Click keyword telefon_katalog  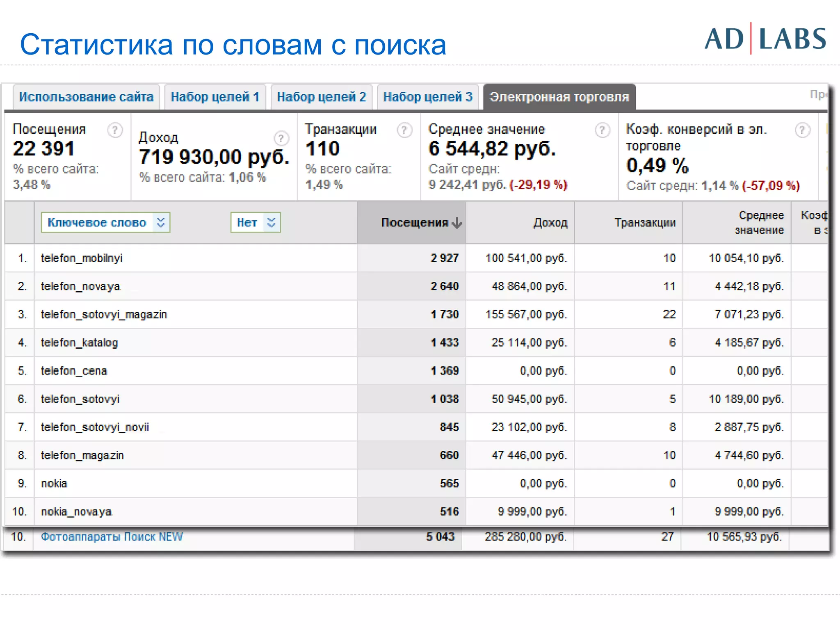pos(79,342)
